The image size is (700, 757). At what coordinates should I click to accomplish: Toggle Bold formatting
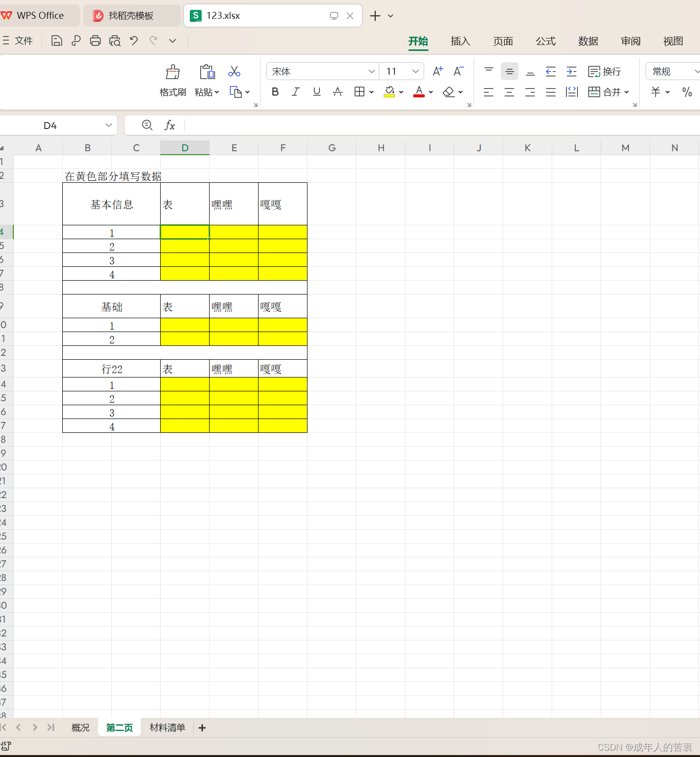(275, 91)
